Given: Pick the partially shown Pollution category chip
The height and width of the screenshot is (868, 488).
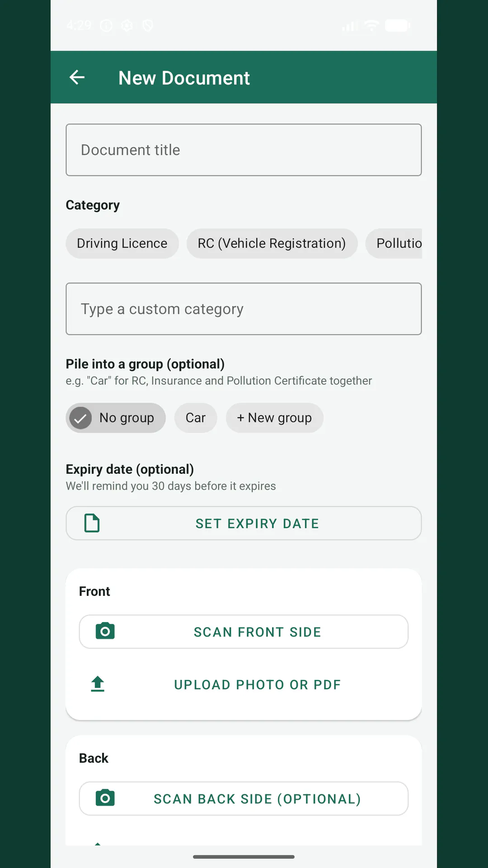Looking at the screenshot, I should (x=394, y=243).
